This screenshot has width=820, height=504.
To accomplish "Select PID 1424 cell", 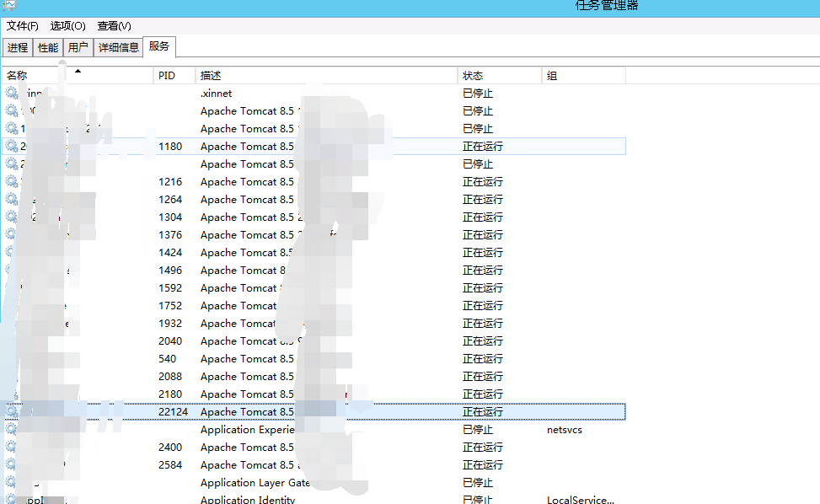I will pos(170,253).
